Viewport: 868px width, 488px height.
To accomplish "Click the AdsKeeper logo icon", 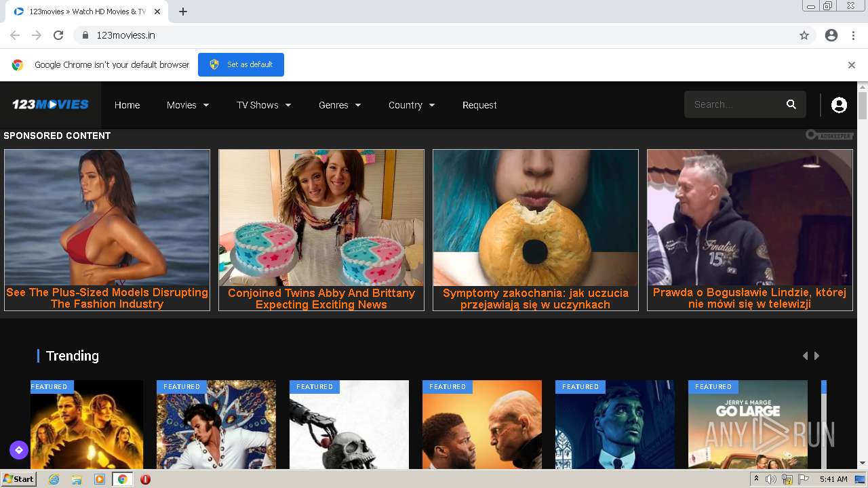I will (x=829, y=136).
